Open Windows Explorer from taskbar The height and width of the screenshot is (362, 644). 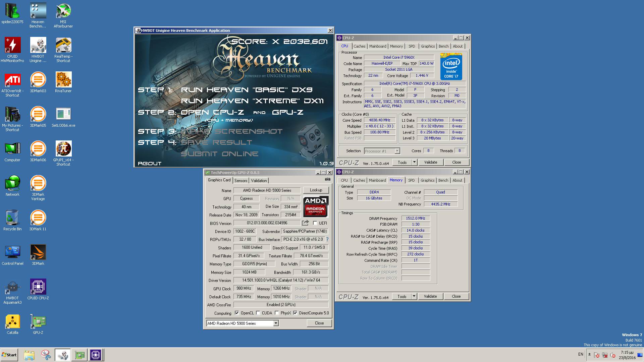pos(29,355)
